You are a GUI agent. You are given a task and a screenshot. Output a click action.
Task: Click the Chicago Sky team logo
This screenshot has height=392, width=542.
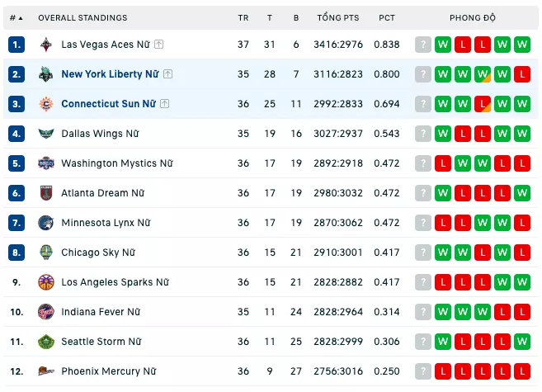[45, 253]
